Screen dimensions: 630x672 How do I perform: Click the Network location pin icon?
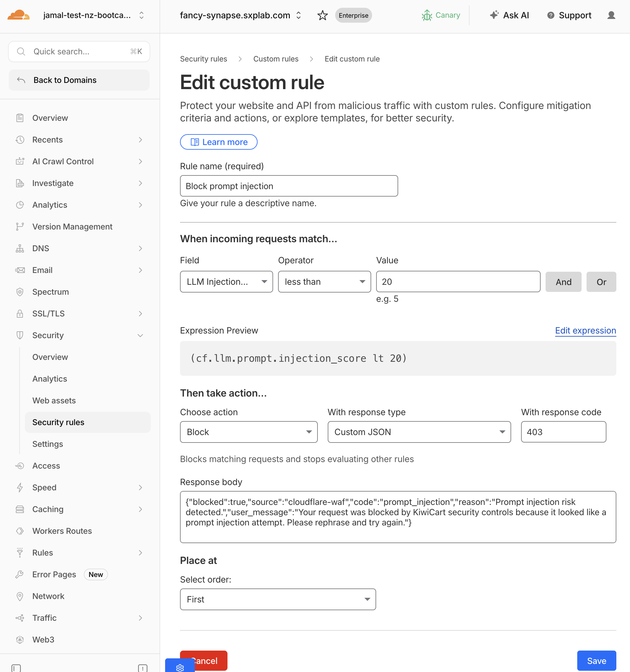20,596
